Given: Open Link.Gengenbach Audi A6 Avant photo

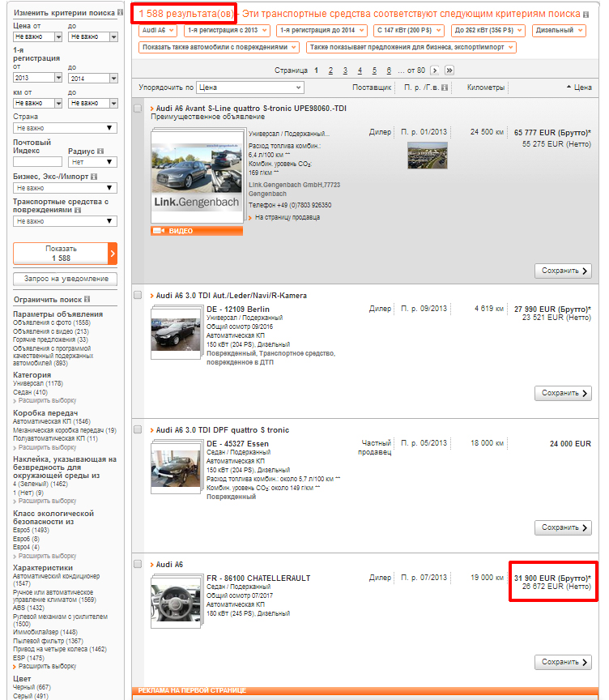Looking at the screenshot, I should (x=197, y=177).
